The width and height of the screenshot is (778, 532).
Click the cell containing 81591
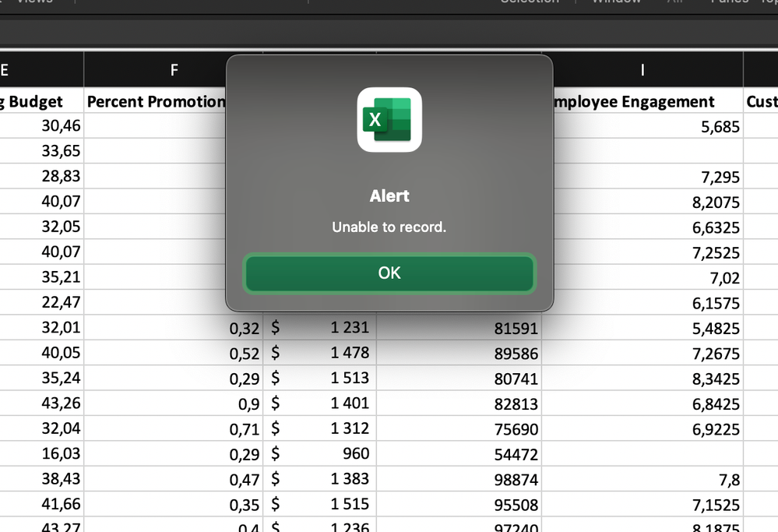(459, 328)
